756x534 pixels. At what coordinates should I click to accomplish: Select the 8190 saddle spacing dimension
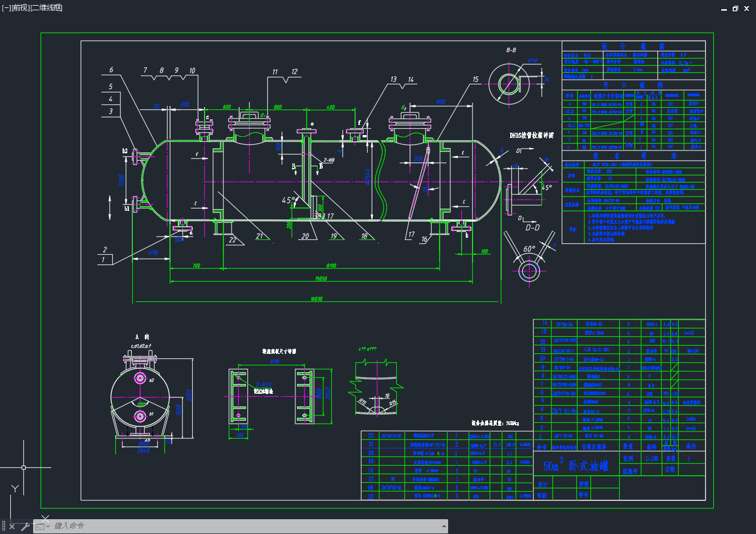pos(331,266)
